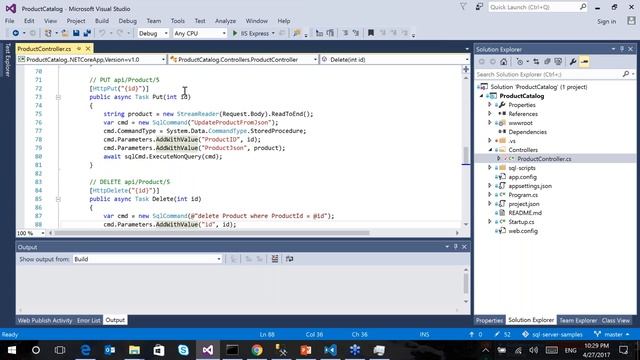Image resolution: width=640 pixels, height=360 pixels.
Task: Open the Test Explorer side tab
Action: click(7, 60)
